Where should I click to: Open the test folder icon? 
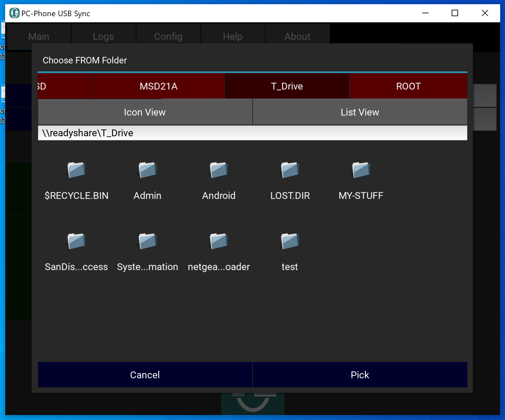[290, 241]
